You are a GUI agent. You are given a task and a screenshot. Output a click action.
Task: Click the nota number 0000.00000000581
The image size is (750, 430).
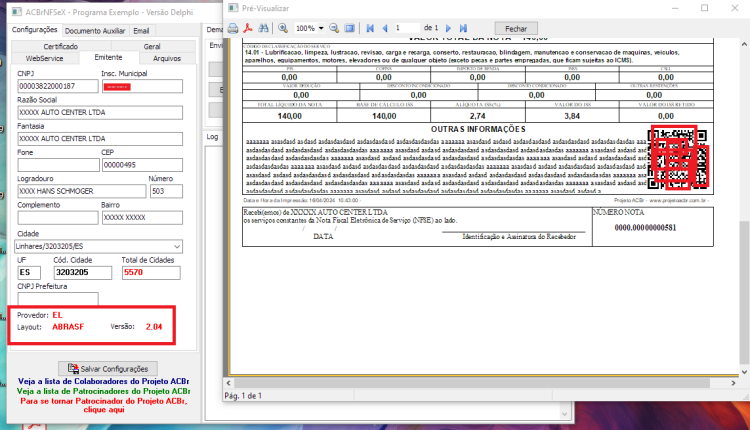pos(645,228)
